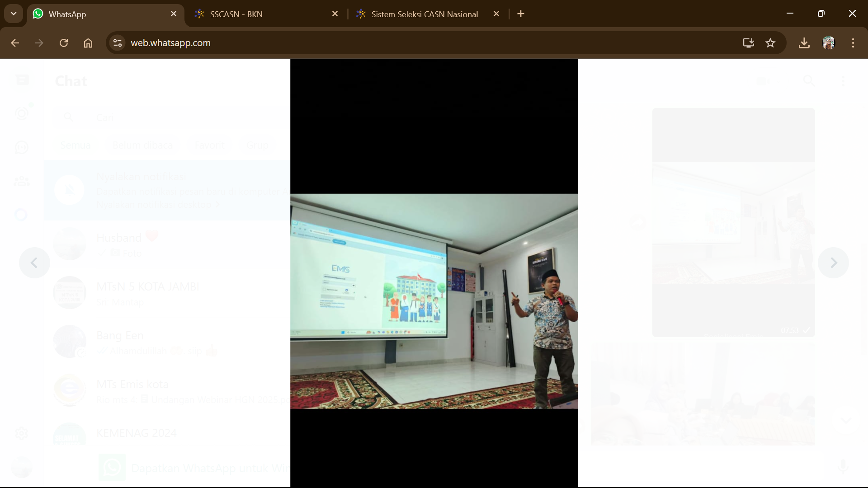868x488 pixels.
Task: Open the browser home page icon
Action: tap(88, 43)
